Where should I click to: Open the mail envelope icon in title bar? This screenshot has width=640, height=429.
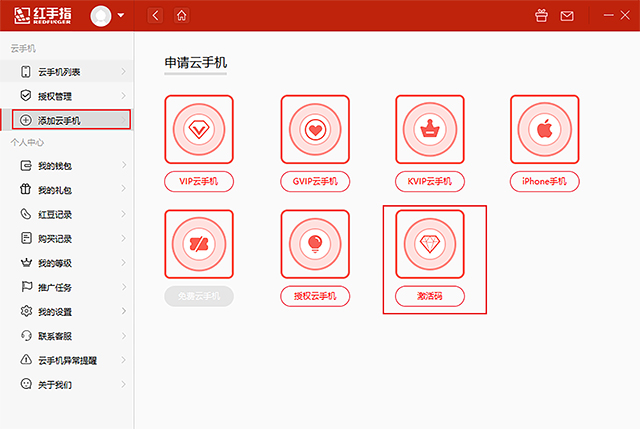coord(567,16)
